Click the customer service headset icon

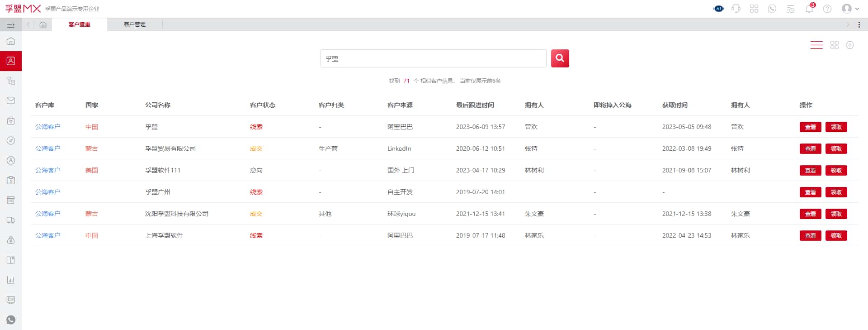736,9
